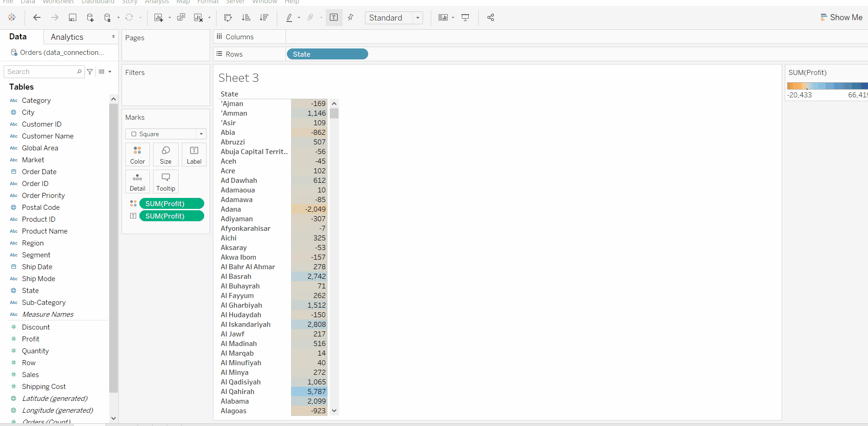868x426 pixels.
Task: Click the group members paperclip icon
Action: point(311,17)
